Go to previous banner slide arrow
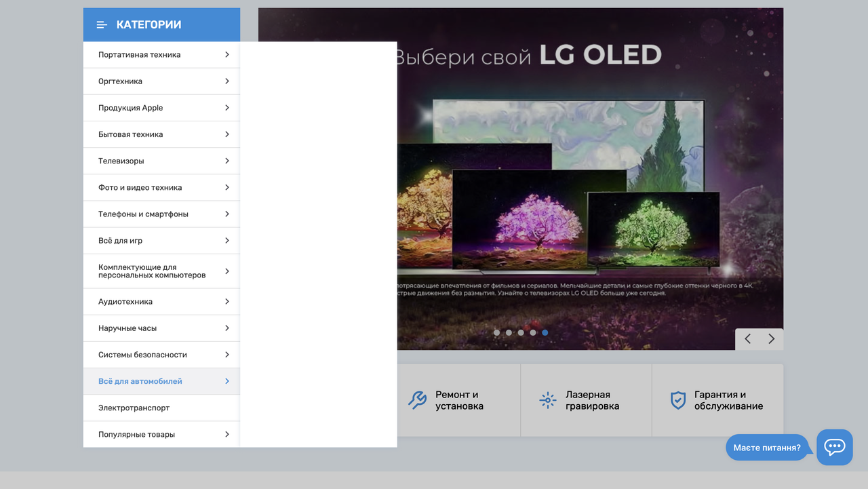 [747, 339]
